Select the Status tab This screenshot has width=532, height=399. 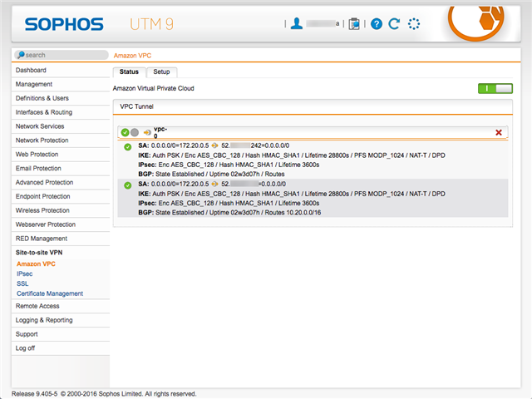point(129,72)
